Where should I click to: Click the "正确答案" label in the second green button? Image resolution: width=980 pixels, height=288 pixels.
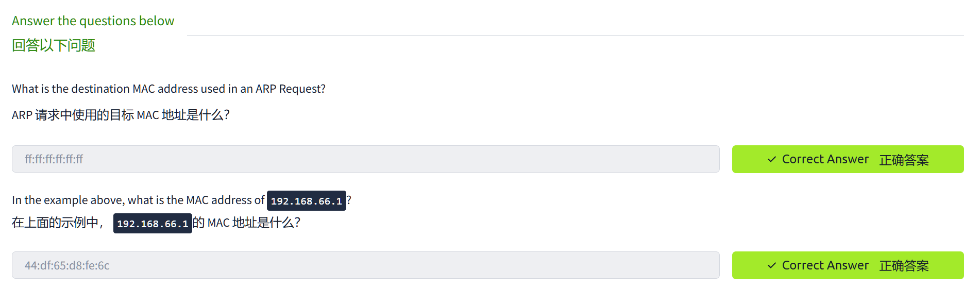[904, 266]
